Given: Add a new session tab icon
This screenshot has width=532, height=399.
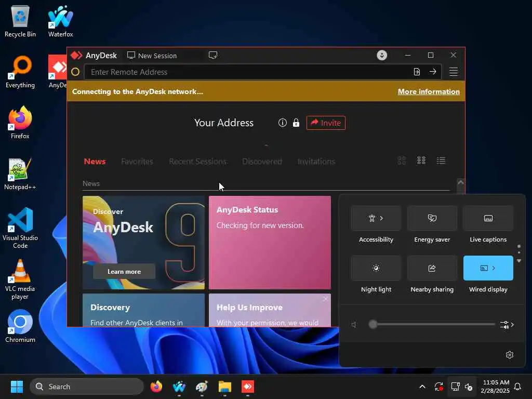Looking at the screenshot, I should click(x=212, y=55).
